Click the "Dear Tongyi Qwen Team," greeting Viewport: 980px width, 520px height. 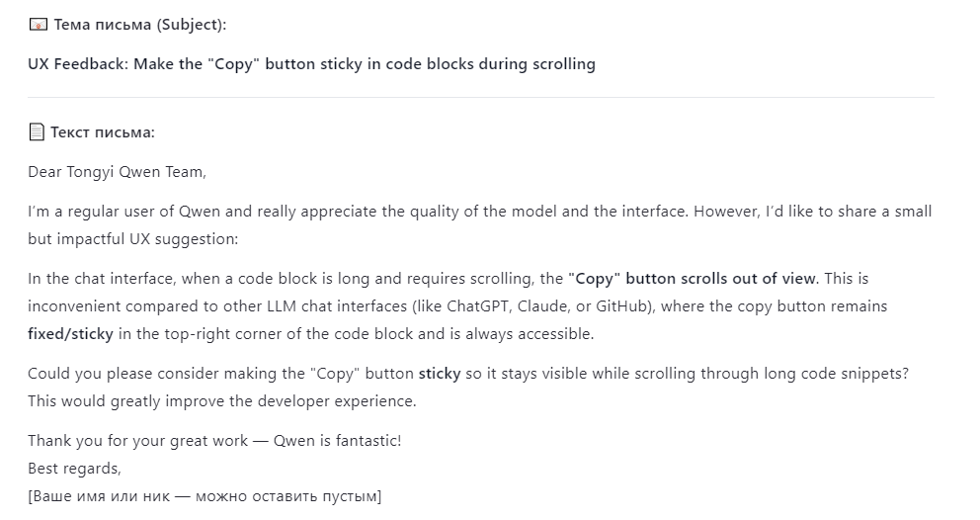[117, 172]
